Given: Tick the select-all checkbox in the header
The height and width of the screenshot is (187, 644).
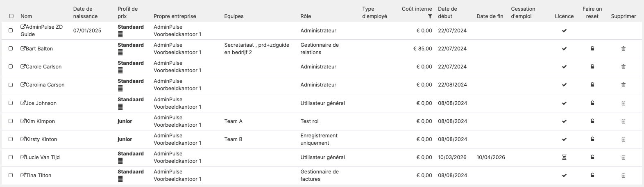Looking at the screenshot, I should [11, 16].
